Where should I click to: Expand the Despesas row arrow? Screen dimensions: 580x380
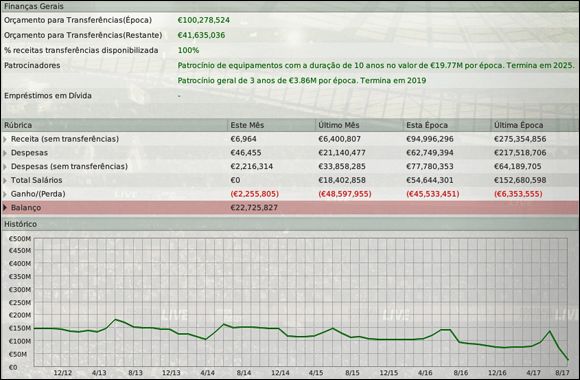(x=5, y=153)
